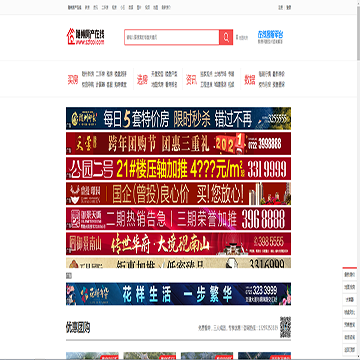Open the 花样生活 一步繁华 banner
The height and width of the screenshot is (360, 360).
178,294
